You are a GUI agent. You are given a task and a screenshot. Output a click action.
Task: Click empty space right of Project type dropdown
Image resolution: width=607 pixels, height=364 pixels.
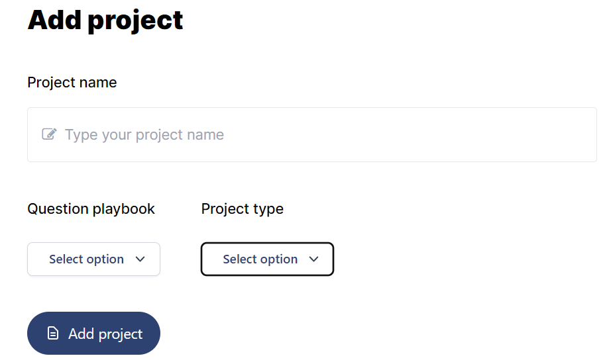pyautogui.click(x=465, y=259)
